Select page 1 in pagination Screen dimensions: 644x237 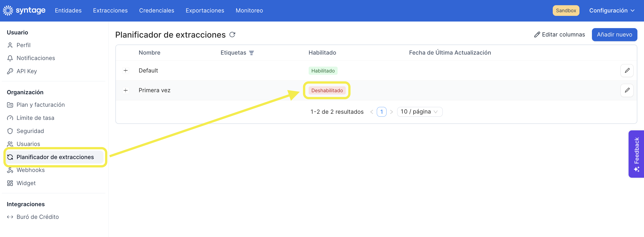click(381, 112)
